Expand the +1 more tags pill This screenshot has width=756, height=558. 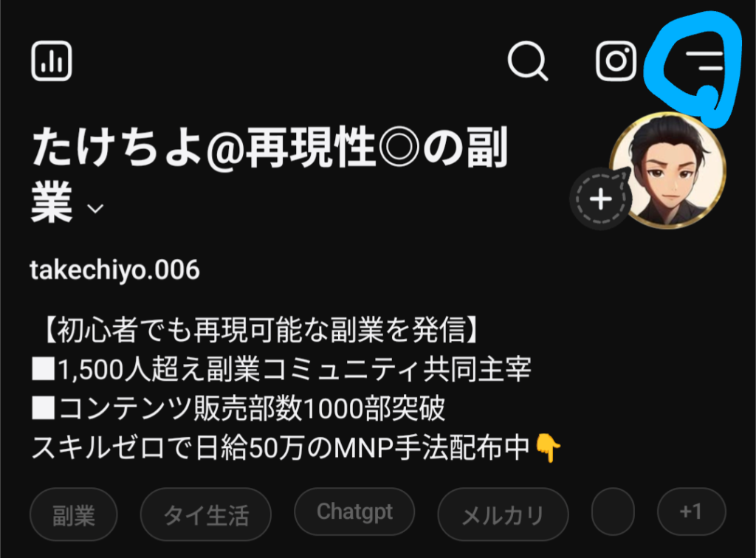pos(691,512)
